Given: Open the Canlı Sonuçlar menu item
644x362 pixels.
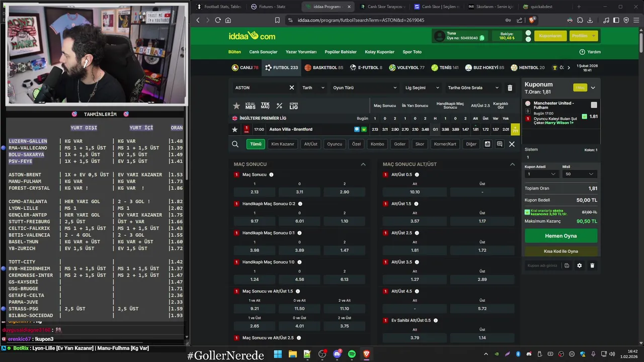Looking at the screenshot, I should [x=263, y=52].
